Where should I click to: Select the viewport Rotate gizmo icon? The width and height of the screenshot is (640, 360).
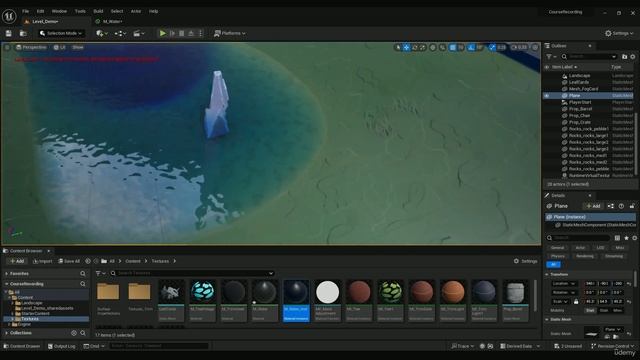point(415,47)
